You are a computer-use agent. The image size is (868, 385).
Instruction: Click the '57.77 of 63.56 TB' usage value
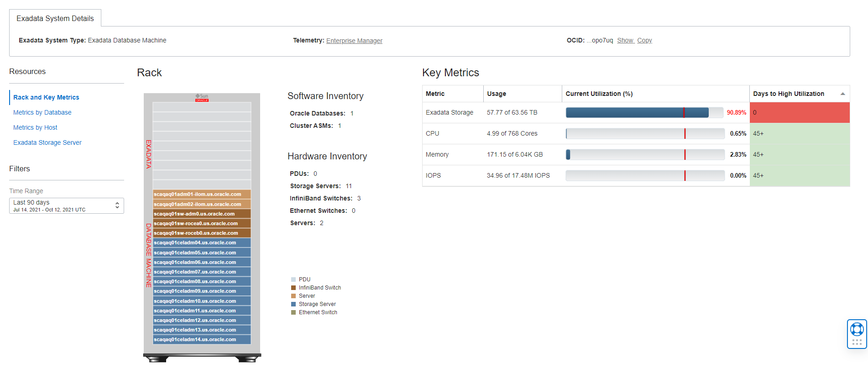point(512,112)
